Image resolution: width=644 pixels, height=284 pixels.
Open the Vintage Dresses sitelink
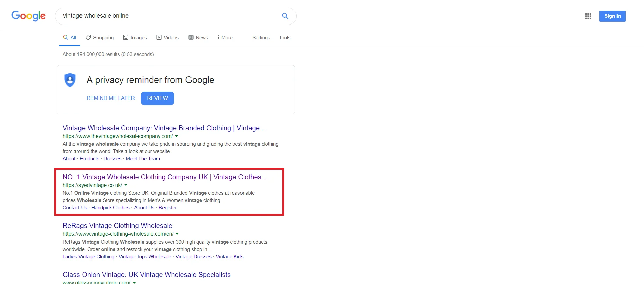point(194,257)
